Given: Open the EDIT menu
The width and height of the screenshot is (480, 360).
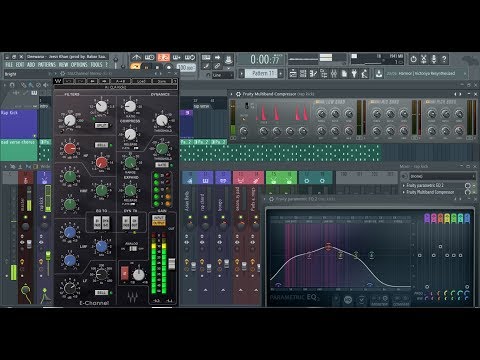Looking at the screenshot, I should pyautogui.click(x=20, y=65).
